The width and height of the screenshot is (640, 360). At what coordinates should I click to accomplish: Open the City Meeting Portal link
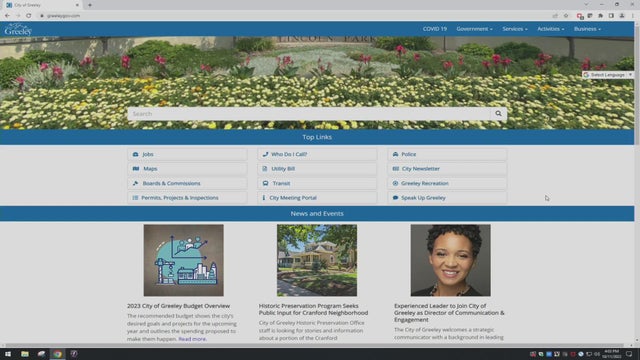pyautogui.click(x=317, y=198)
